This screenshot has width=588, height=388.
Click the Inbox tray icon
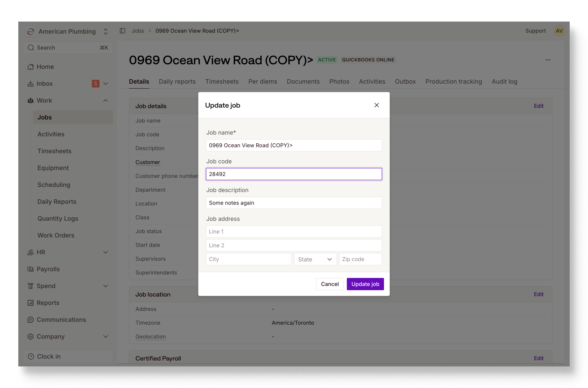(x=30, y=84)
